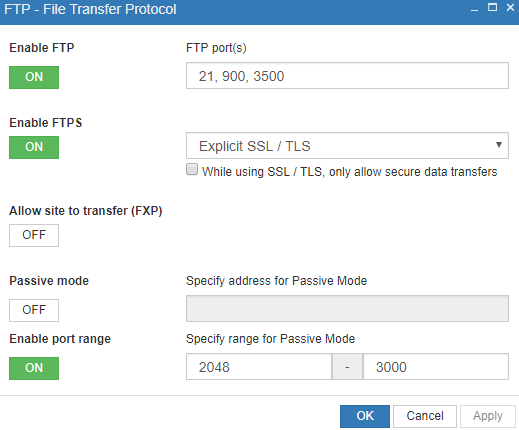Image resolution: width=519 pixels, height=430 pixels.
Task: Maximize the FTP dialog window
Action: [x=492, y=7]
